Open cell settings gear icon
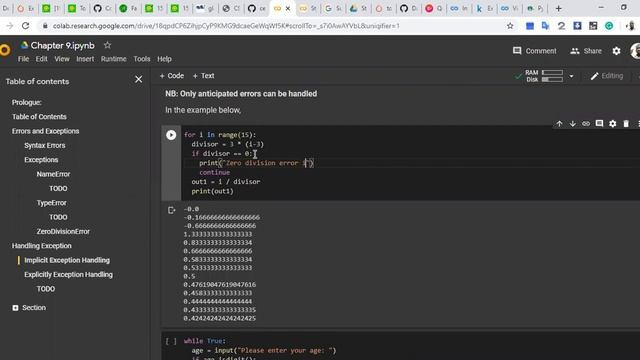This screenshot has width=640, height=360. click(x=613, y=124)
